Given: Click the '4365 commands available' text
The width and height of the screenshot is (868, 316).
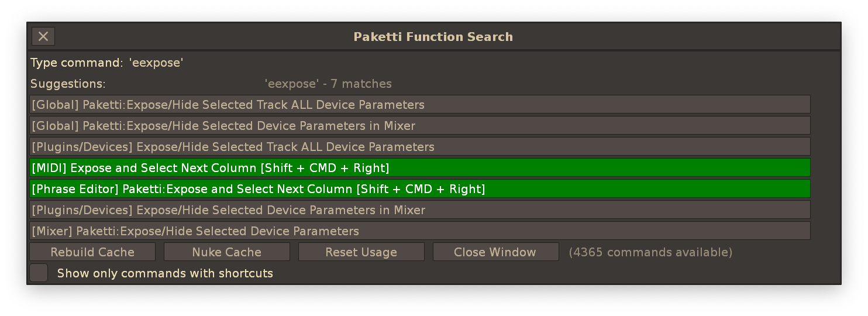Looking at the screenshot, I should (650, 252).
